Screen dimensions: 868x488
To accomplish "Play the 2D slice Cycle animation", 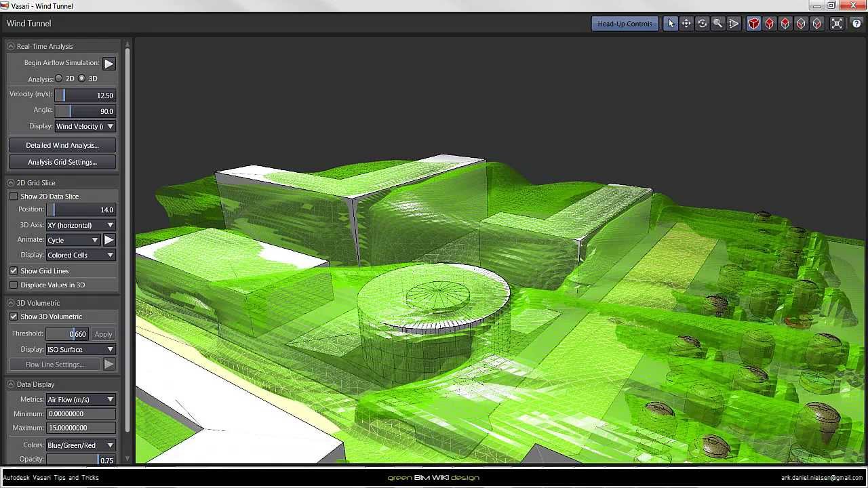I will [108, 240].
